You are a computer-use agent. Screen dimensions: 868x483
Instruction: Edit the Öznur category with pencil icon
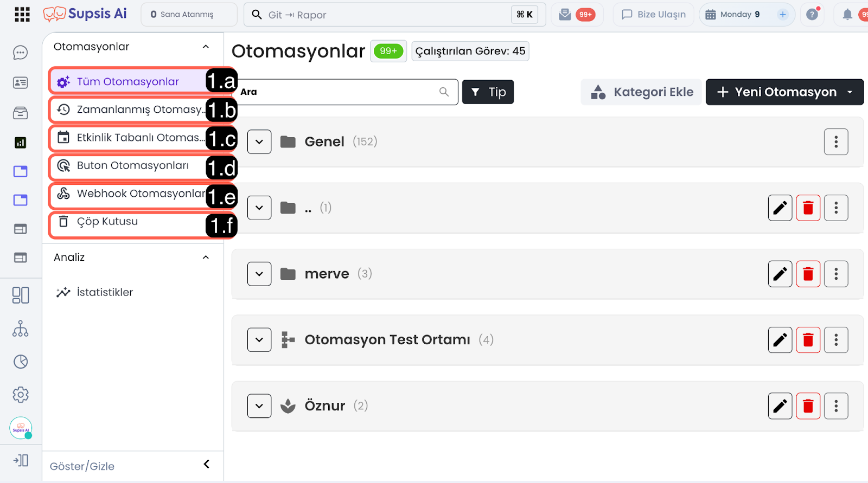click(780, 406)
